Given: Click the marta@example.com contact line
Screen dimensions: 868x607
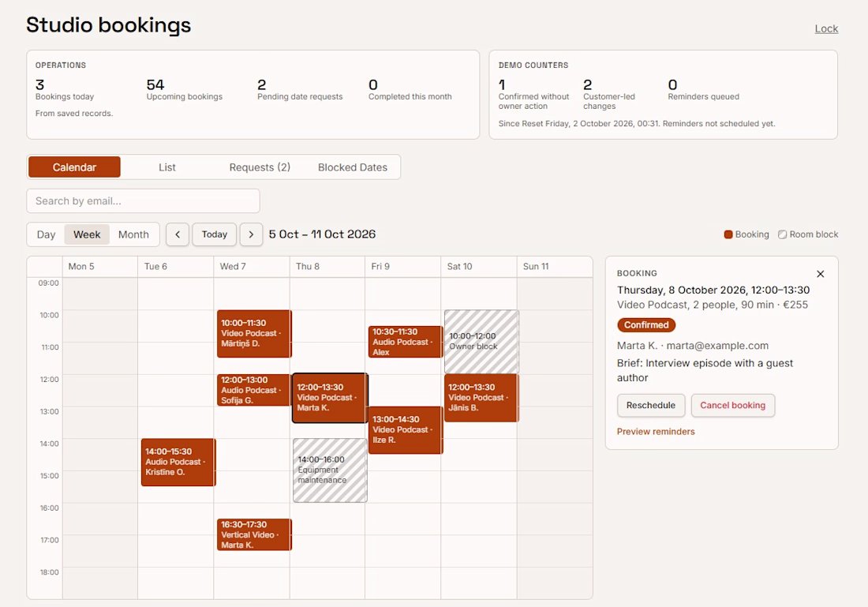Looking at the screenshot, I should click(693, 346).
